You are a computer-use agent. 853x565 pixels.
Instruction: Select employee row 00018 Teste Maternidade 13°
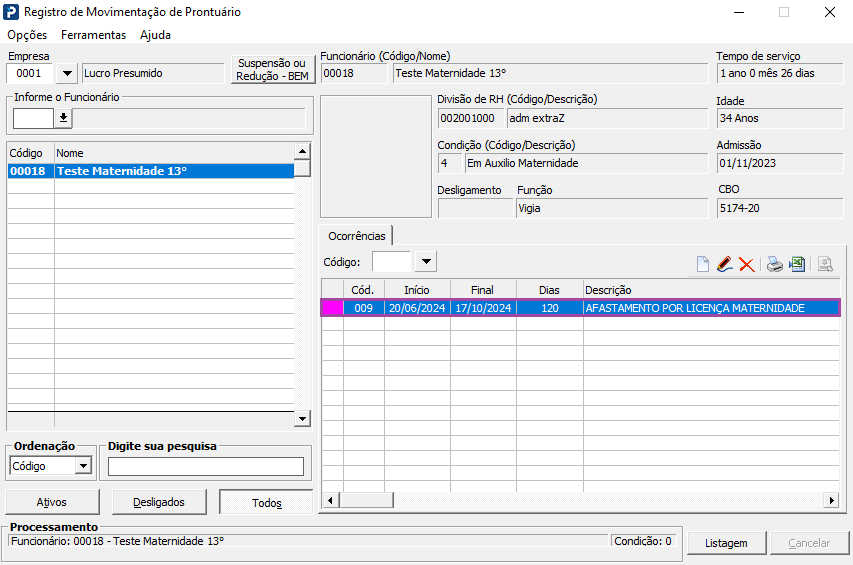click(151, 171)
